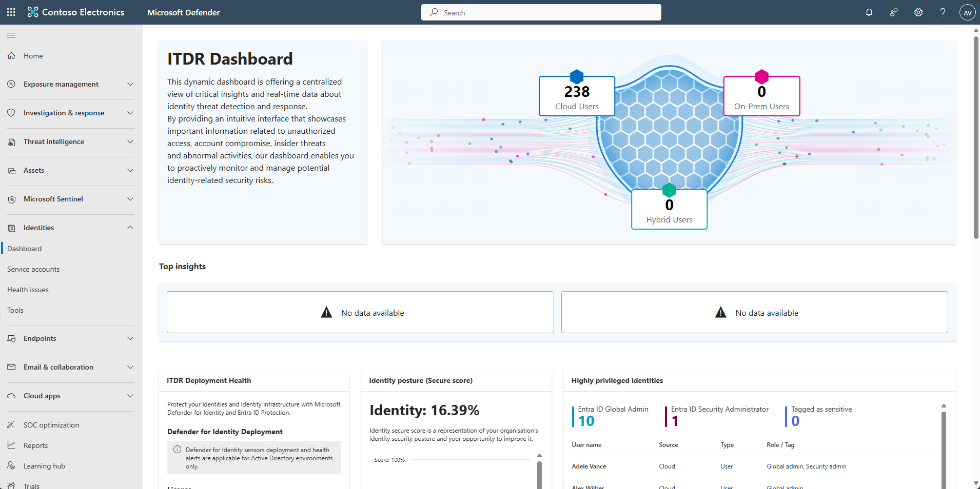The image size is (980, 489).
Task: Click the Learning hub icon
Action: click(11, 466)
